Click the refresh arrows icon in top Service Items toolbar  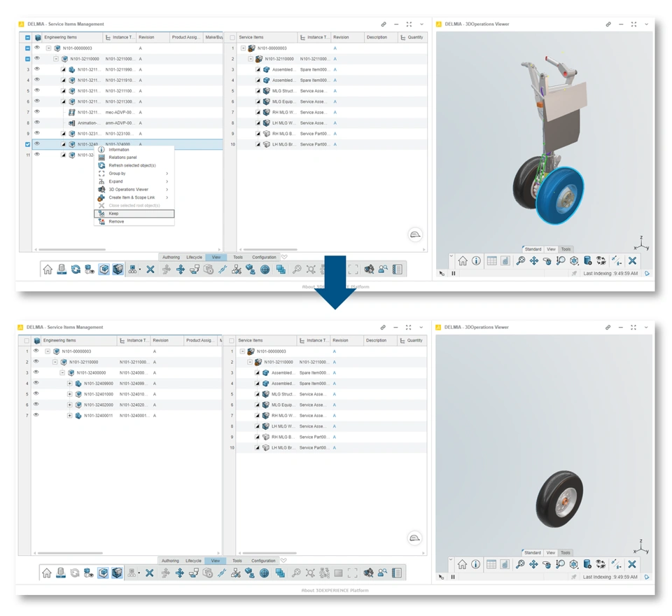[76, 269]
